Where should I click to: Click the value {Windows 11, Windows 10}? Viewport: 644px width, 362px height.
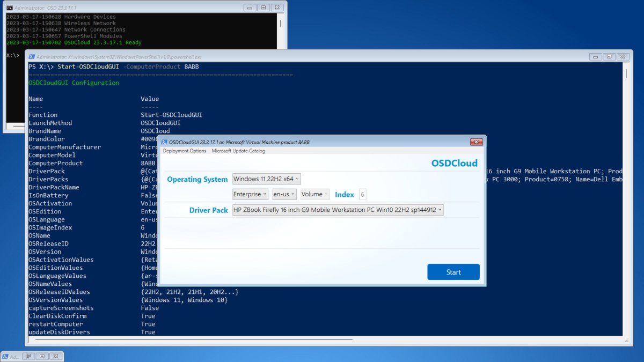coord(184,300)
